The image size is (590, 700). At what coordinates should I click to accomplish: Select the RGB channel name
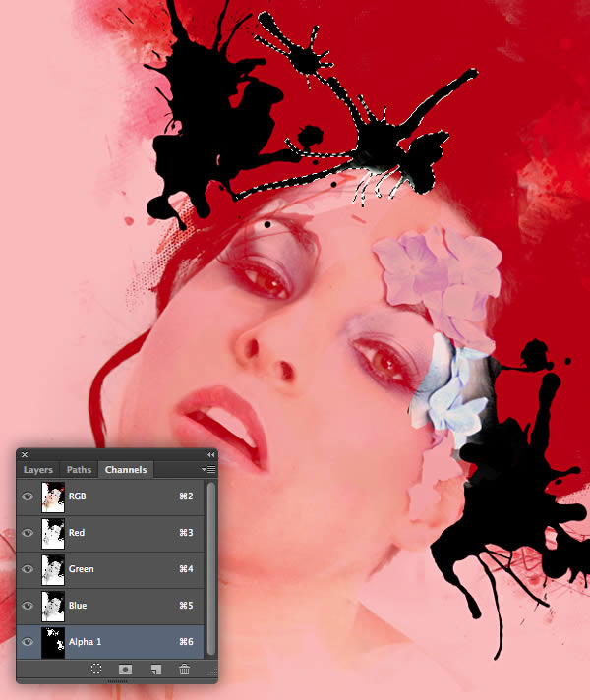tap(78, 496)
